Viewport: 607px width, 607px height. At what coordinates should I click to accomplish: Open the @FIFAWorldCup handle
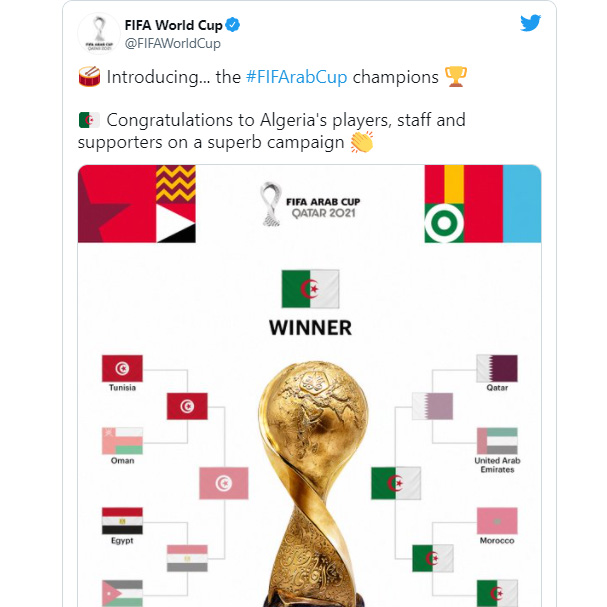coord(172,44)
